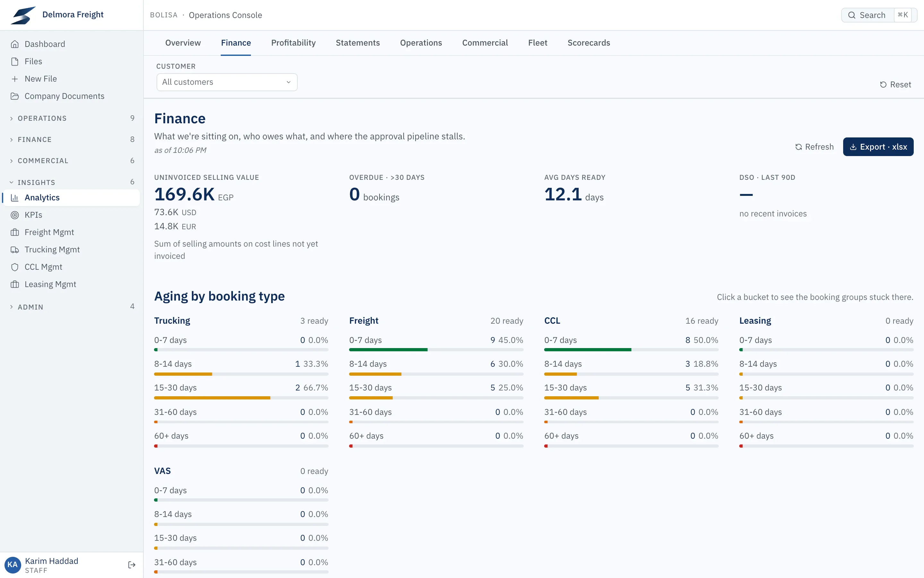Screen dimensions: 924x578
Task: Expand the ADMIN sidebar section
Action: tap(72, 307)
